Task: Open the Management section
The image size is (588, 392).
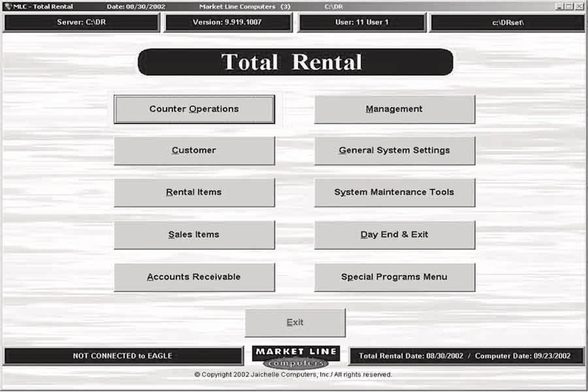Action: (x=395, y=109)
